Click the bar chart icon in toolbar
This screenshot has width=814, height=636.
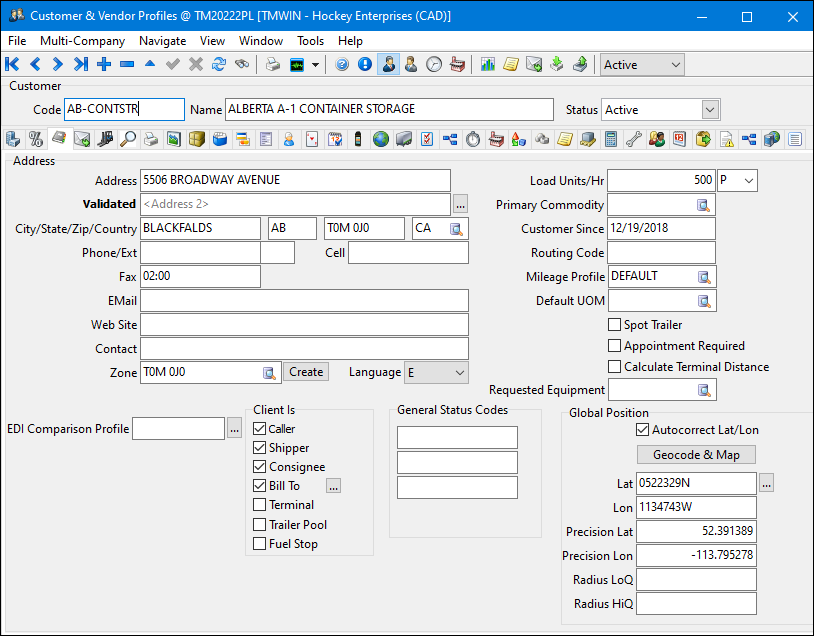tap(488, 65)
